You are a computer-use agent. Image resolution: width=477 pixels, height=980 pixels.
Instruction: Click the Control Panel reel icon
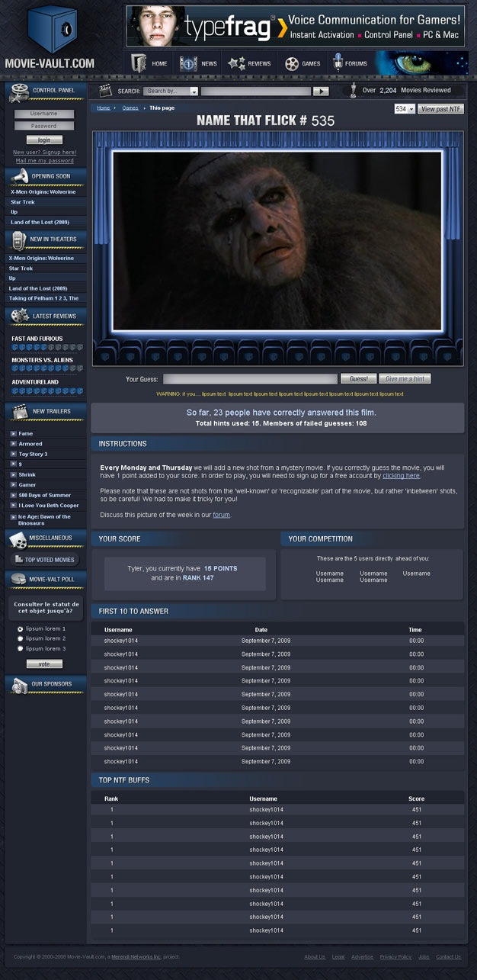[x=19, y=92]
